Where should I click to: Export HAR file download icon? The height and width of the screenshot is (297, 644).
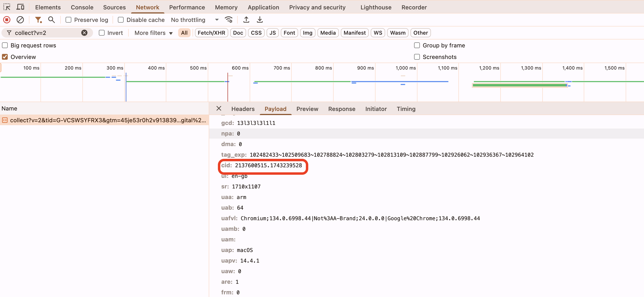[260, 20]
